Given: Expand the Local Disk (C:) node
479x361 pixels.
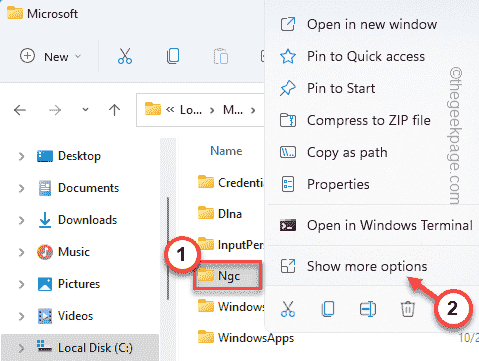Looking at the screenshot, I should click(21, 348).
